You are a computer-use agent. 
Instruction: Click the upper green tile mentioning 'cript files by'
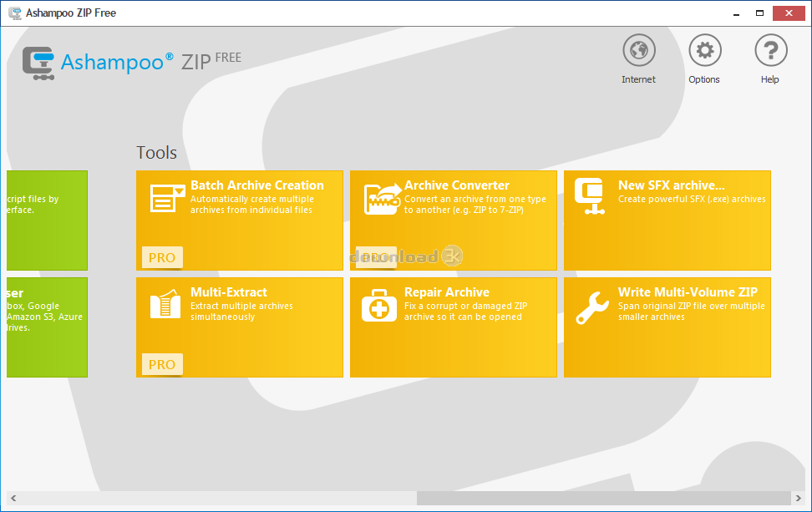pos(47,221)
